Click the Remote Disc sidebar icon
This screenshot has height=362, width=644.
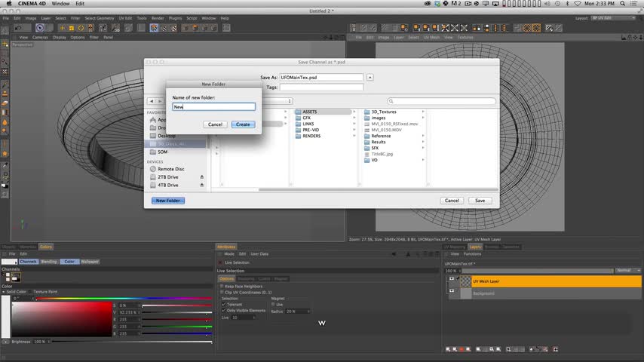[152, 169]
